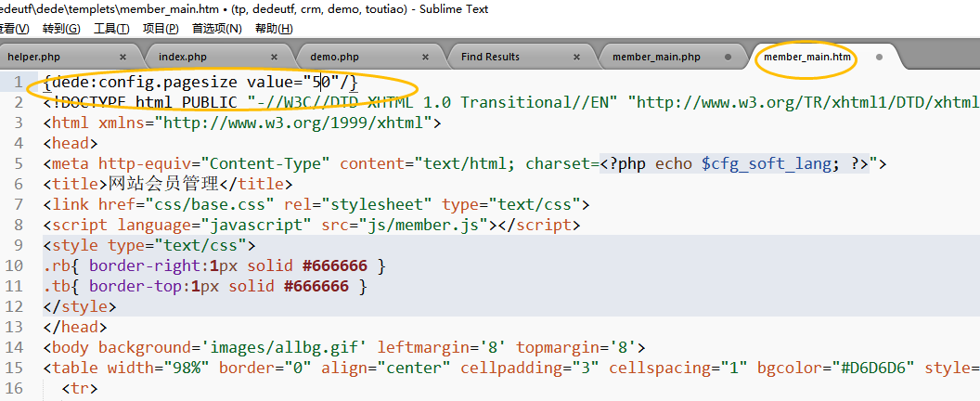This screenshot has width=980, height=401.
Task: Click the http-equiv="Content-Type" attribute
Action: [x=214, y=164]
